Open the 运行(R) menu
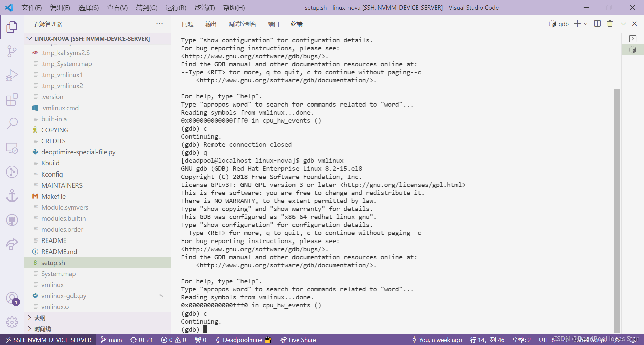This screenshot has width=644, height=345. coord(176,7)
